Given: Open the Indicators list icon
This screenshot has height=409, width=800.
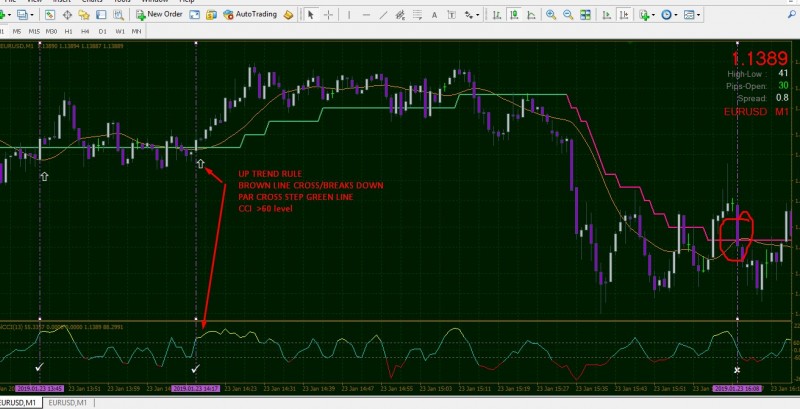Looking at the screenshot, I should point(644,15).
